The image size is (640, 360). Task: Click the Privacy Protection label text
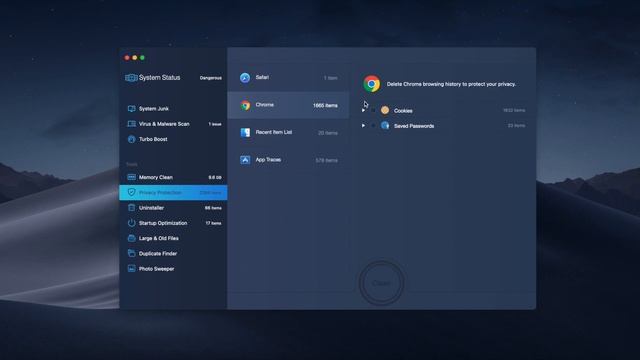click(x=160, y=193)
